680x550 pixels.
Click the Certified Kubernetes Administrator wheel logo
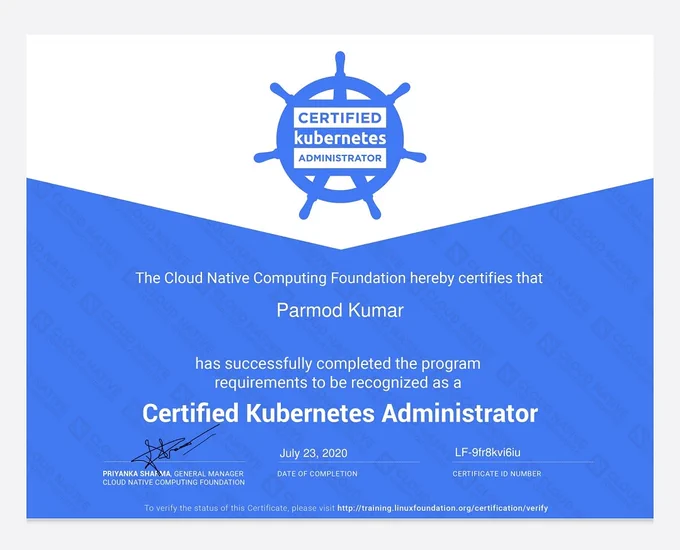(x=340, y=136)
